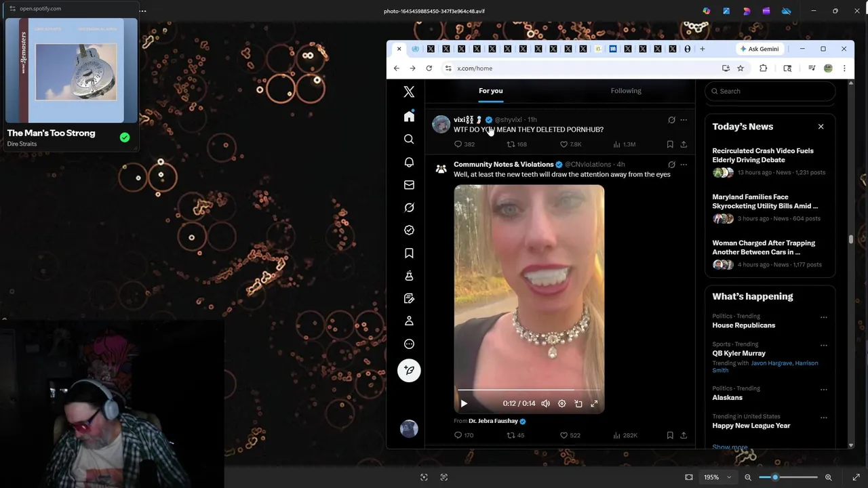
Task: Open Chrome three-dot menu
Action: 844,68
